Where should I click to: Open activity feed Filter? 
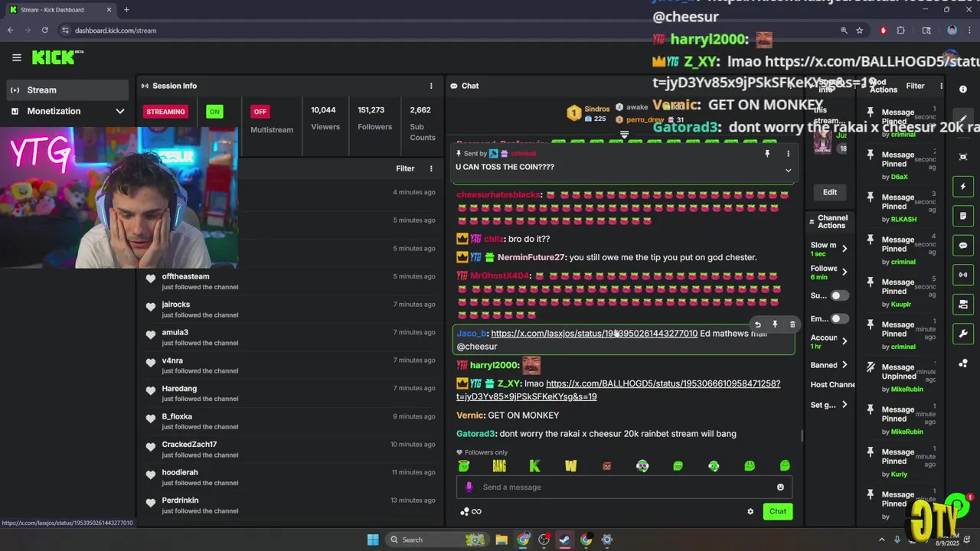pos(405,168)
